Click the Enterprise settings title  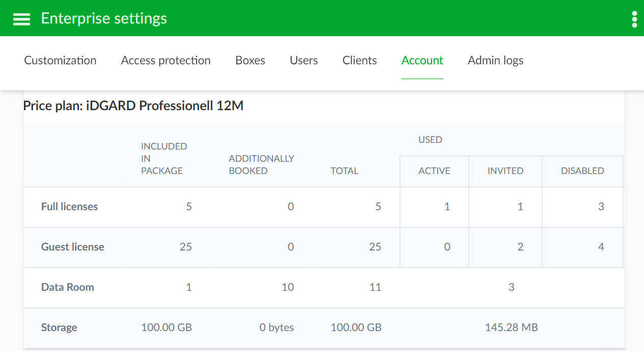click(104, 18)
